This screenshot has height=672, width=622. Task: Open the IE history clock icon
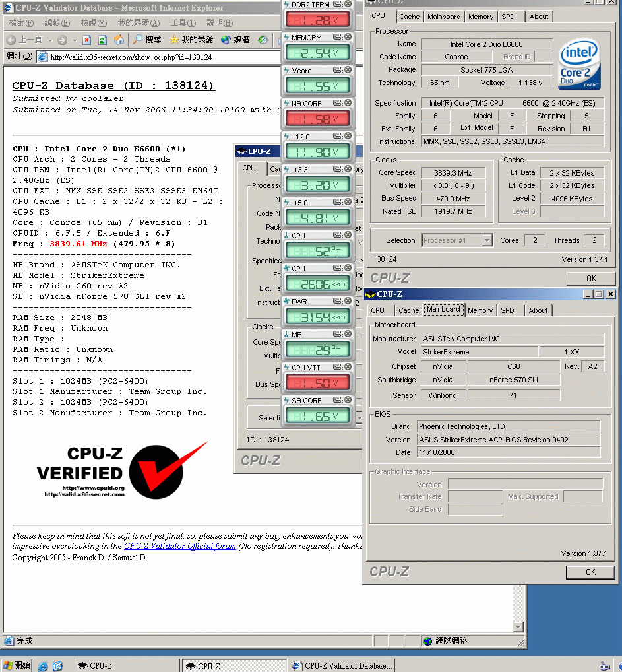pyautogui.click(x=263, y=40)
